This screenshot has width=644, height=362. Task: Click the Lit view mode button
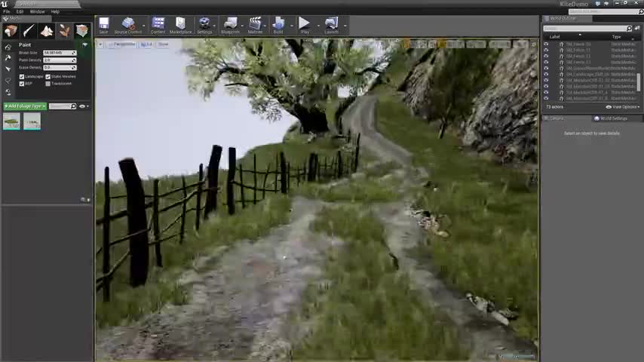coord(146,44)
